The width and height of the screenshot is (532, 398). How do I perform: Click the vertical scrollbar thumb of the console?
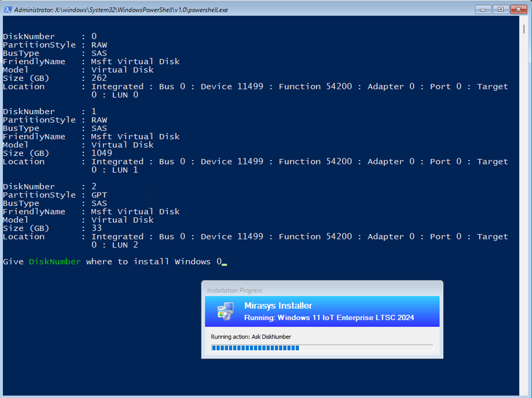tap(524, 28)
